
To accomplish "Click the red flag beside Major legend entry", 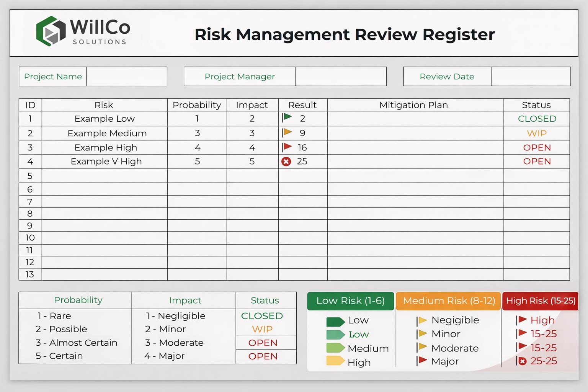I will 421,361.
